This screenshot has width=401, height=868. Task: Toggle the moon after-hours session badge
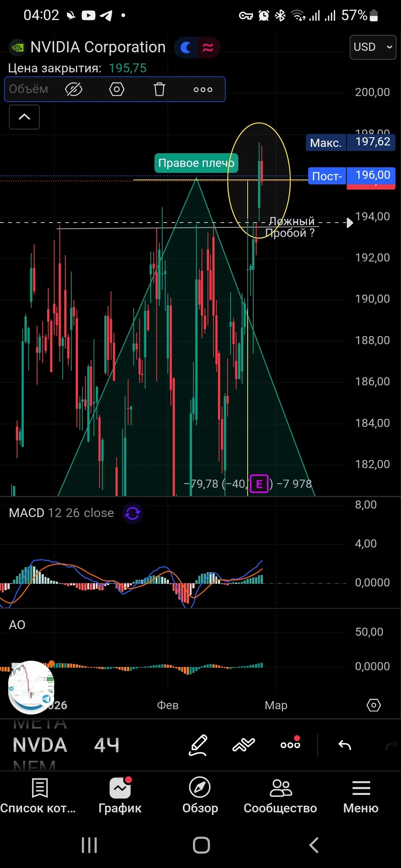point(186,47)
